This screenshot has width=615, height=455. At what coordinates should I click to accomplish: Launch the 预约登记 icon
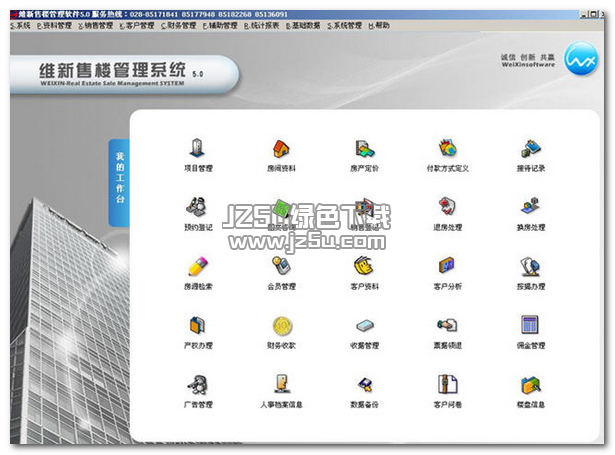tap(197, 207)
